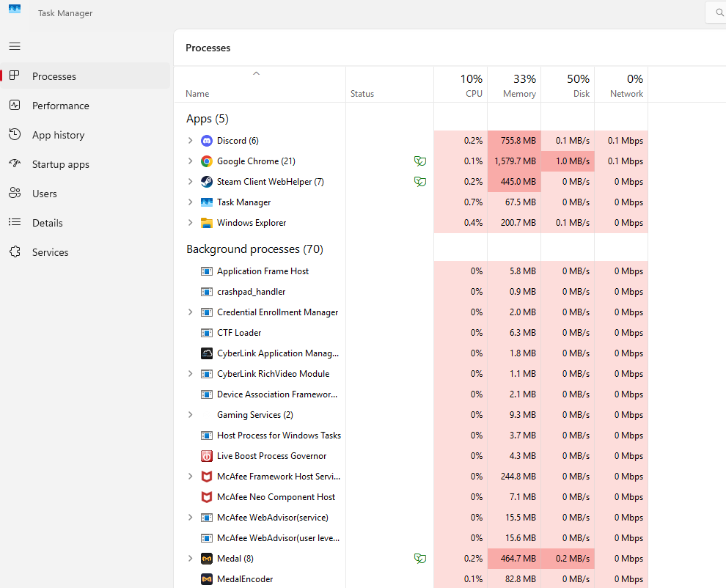Viewport: 726px width, 588px height.
Task: Click the Task Manager process row icon
Action: click(207, 202)
